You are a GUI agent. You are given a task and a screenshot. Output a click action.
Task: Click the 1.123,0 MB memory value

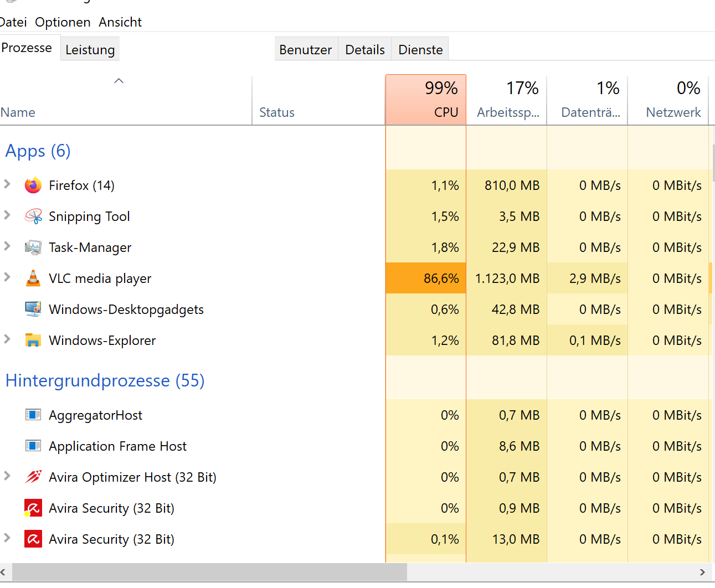[x=507, y=278]
